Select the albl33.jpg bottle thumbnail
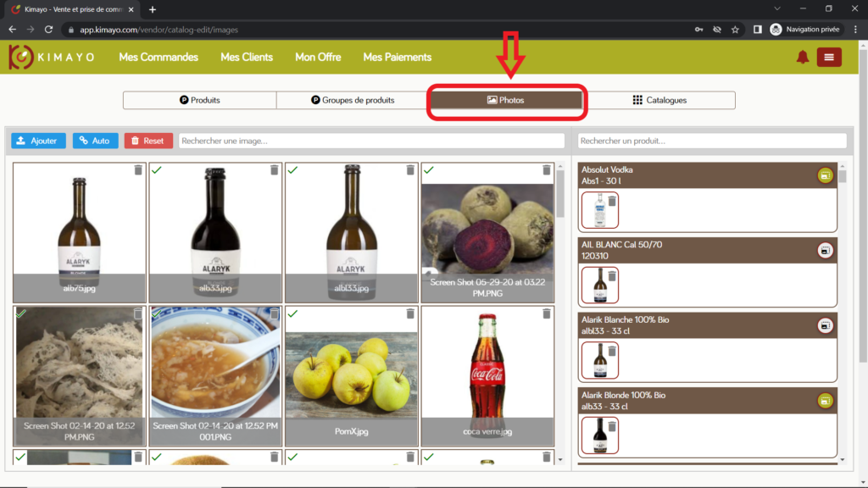The width and height of the screenshot is (868, 488). [352, 232]
